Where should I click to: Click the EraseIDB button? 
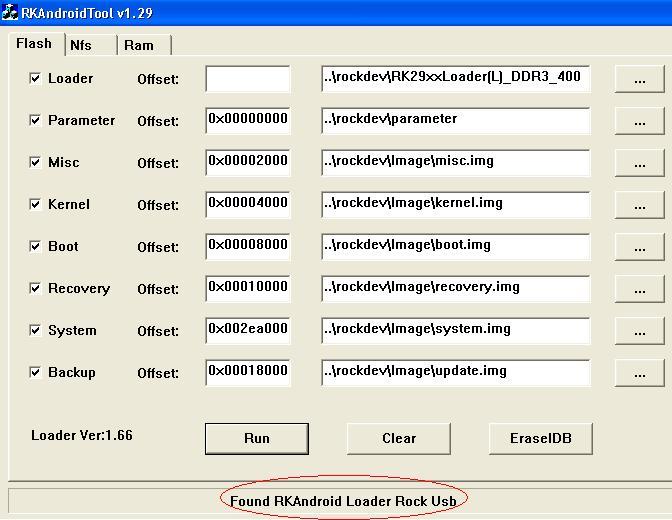coord(541,439)
